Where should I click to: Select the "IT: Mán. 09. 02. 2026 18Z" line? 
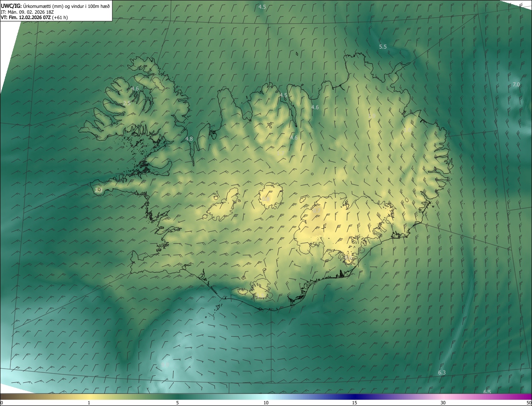tap(27, 12)
